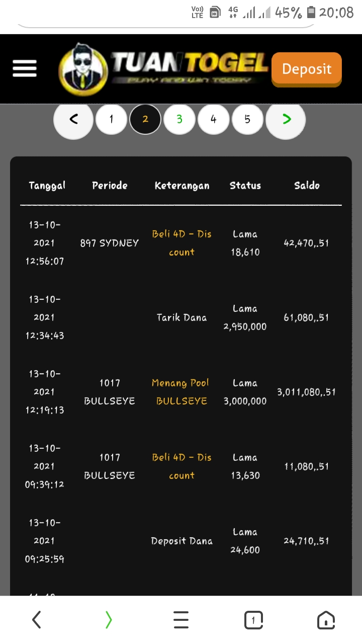Tap the Tanggal column header
This screenshot has height=644, width=362.
tap(47, 186)
